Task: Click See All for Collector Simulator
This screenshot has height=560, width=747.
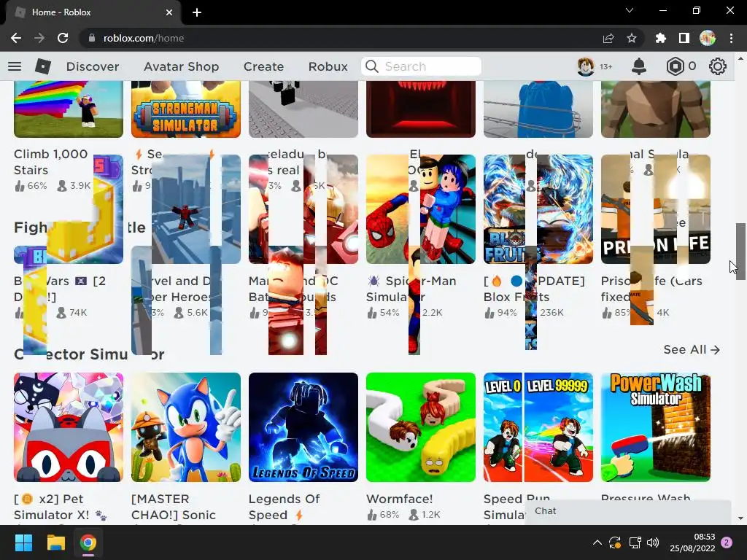Action: coord(692,349)
